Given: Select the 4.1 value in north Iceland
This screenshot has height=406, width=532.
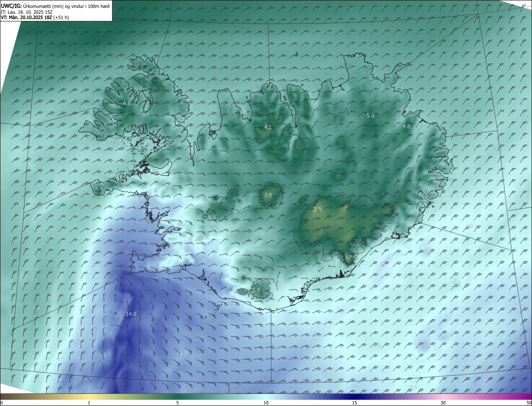Looking at the screenshot, I should 268,127.
